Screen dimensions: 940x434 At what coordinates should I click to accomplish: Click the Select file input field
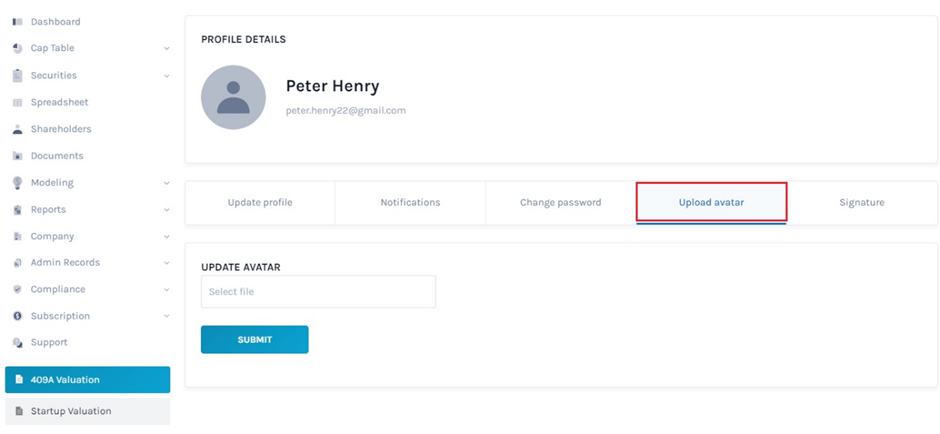(318, 292)
